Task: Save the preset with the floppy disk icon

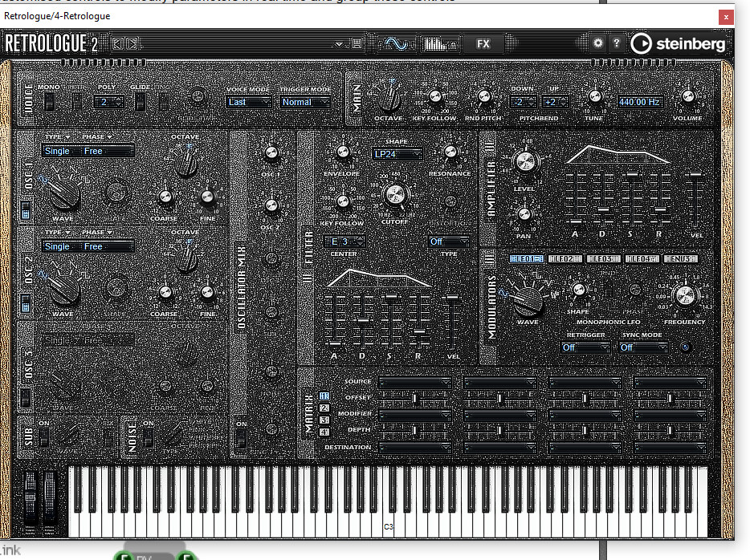Action: pos(357,44)
